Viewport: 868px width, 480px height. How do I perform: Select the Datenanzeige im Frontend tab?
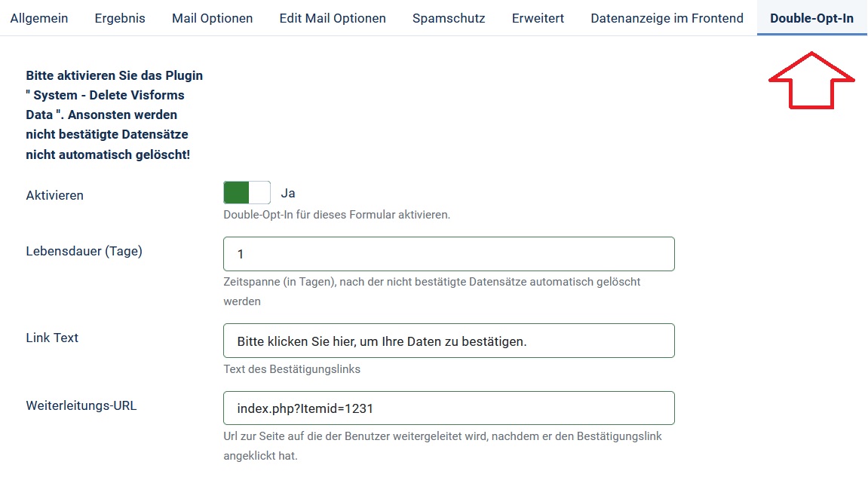pos(667,17)
